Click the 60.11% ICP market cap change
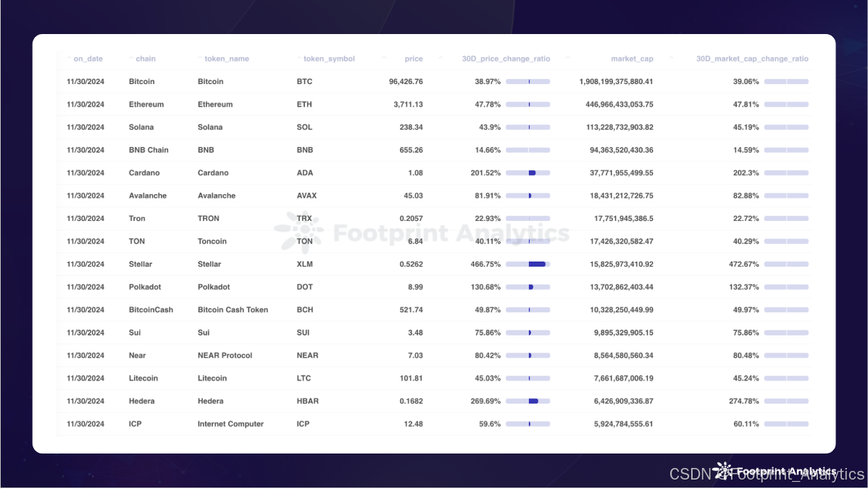This screenshot has height=489, width=868. click(x=746, y=424)
